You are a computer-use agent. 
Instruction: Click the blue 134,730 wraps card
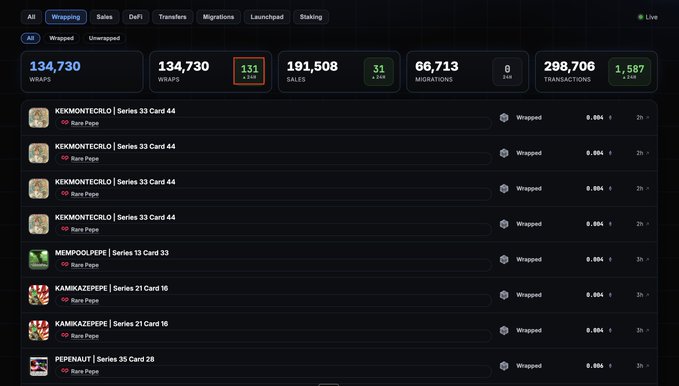82,71
